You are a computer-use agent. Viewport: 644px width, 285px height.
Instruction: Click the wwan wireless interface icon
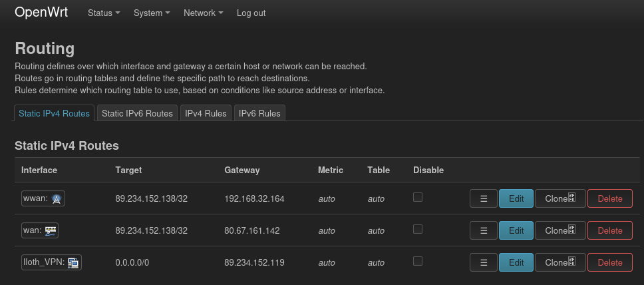(x=57, y=198)
